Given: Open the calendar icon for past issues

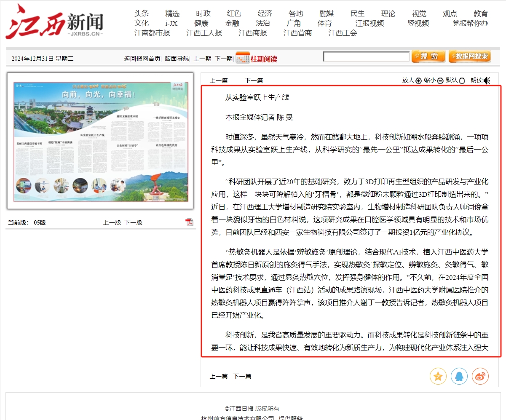Looking at the screenshot, I should [x=243, y=58].
